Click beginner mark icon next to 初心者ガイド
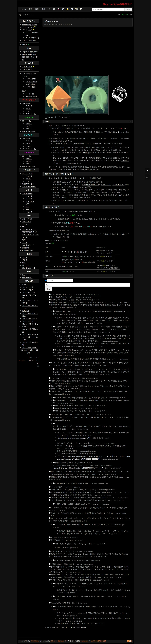 (x=34, y=66)
